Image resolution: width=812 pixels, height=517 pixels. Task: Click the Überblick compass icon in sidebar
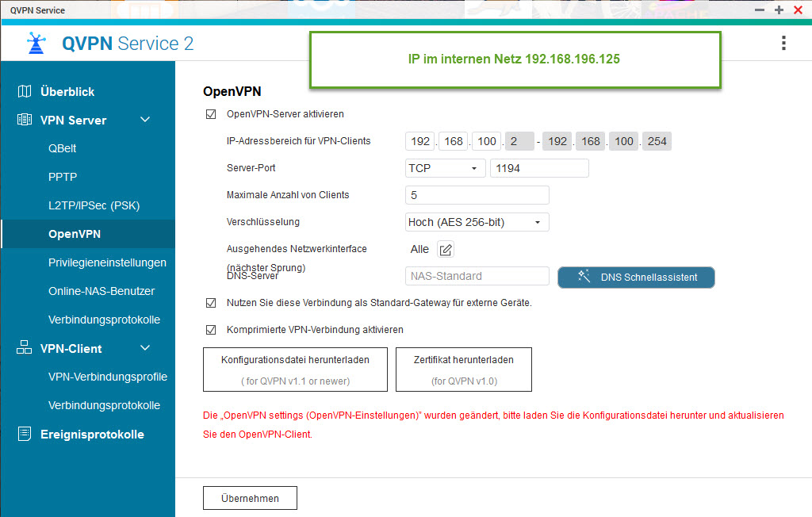25,91
